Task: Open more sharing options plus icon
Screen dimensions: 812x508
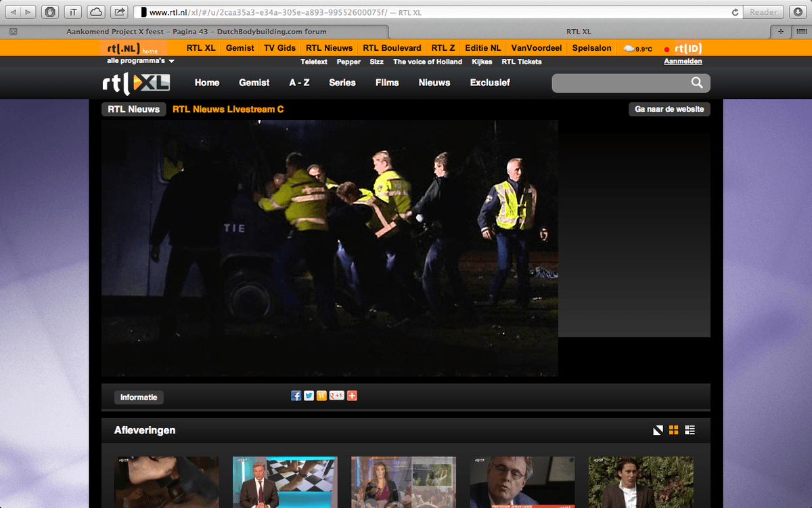Action: (x=352, y=396)
